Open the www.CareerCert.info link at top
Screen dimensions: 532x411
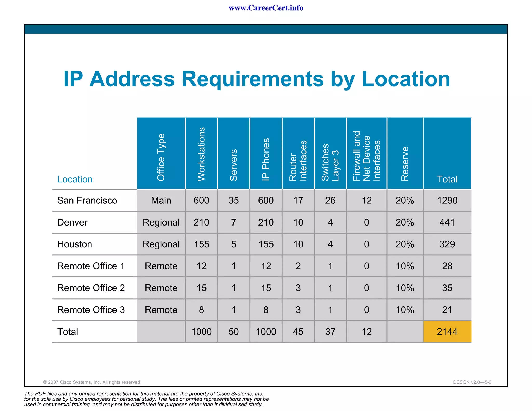coord(266,8)
